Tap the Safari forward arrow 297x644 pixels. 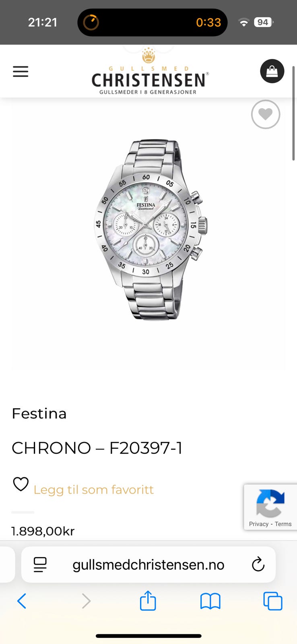(x=86, y=601)
